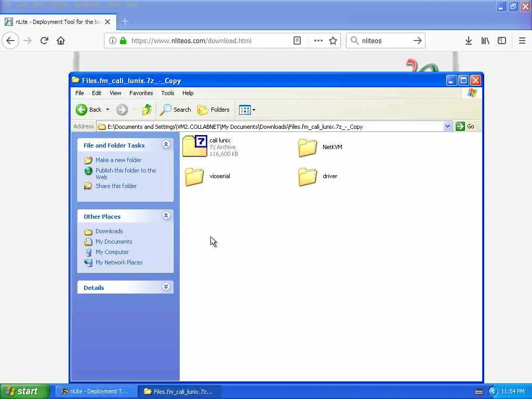Image resolution: width=532 pixels, height=399 pixels.
Task: Open the Search pane in Explorer
Action: click(176, 110)
